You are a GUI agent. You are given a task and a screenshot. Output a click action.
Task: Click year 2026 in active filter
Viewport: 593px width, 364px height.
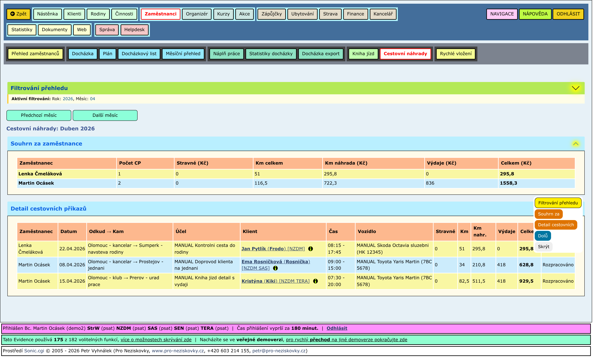[68, 99]
